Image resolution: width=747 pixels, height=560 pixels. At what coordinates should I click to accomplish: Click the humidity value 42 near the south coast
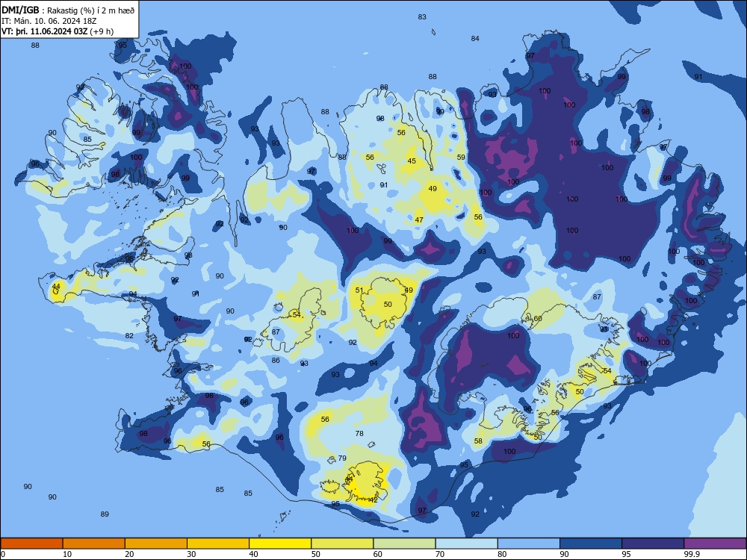tap(373, 500)
